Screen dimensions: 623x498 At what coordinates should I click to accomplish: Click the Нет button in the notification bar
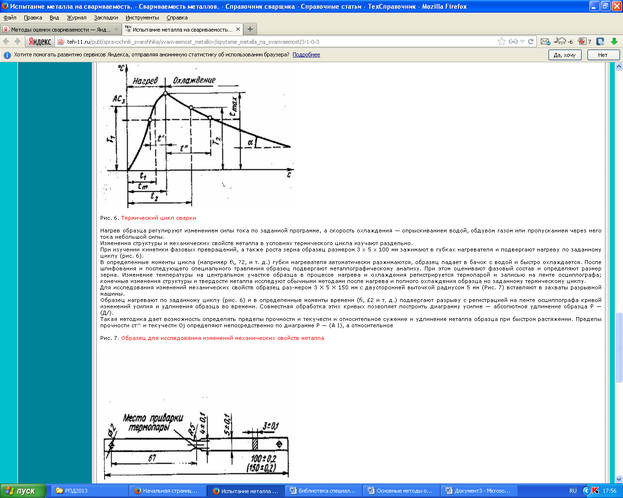pyautogui.click(x=603, y=55)
